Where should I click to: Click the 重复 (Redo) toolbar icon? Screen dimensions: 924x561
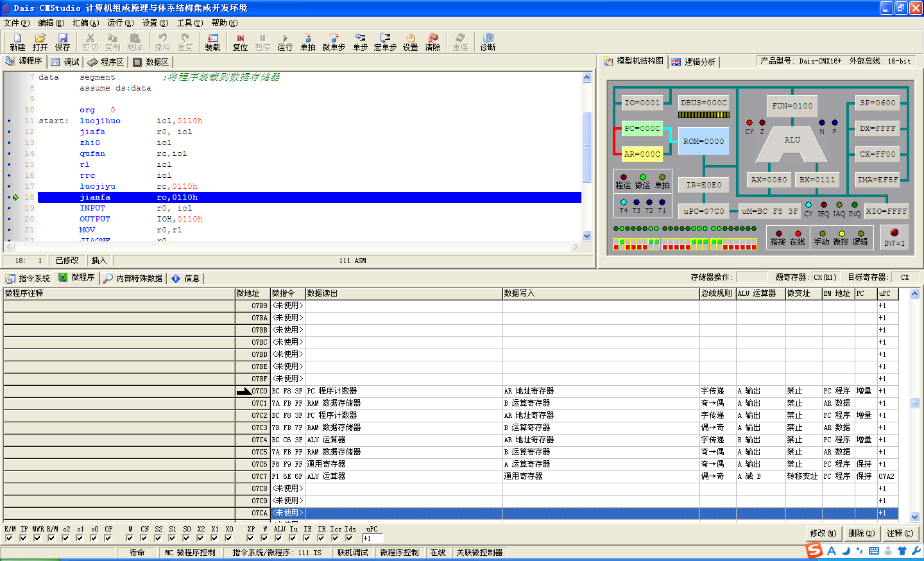click(x=185, y=42)
